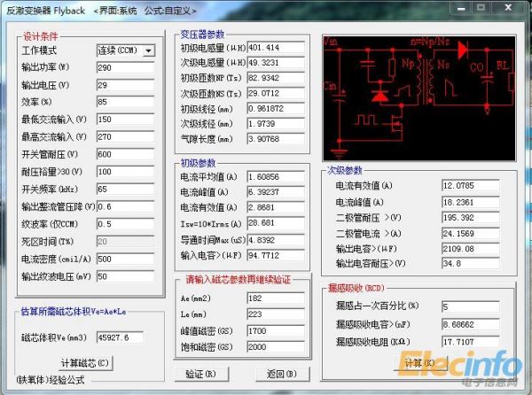532x395 pixels.
Task: Open the 工作模式 dropdown showing 连续(CCM)
Action: point(126,50)
